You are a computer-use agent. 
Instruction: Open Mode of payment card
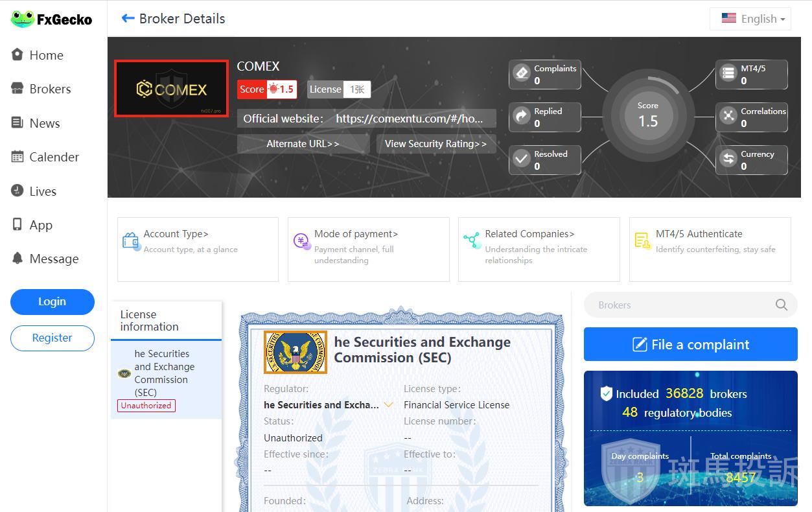(x=368, y=249)
